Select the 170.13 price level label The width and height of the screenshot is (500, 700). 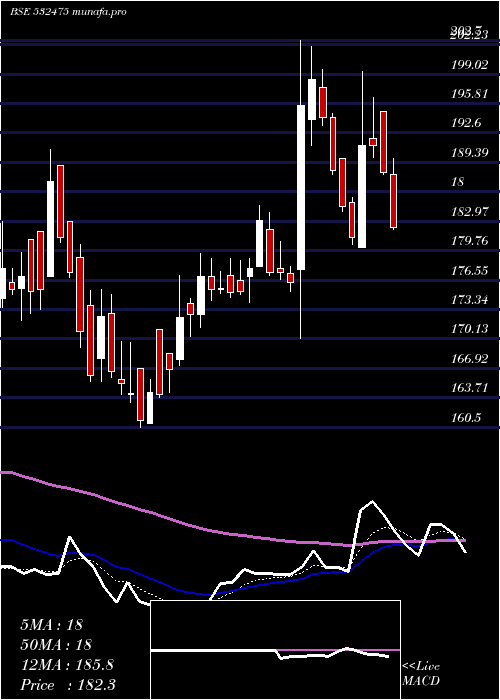pyautogui.click(x=470, y=329)
